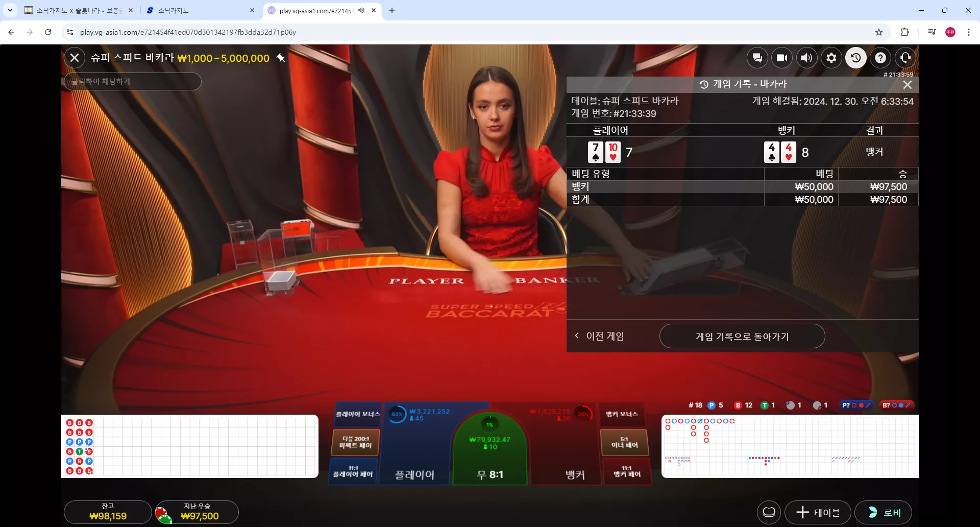Select the 플레이어 페어 11:1 side bet
Screen dimensions: 980x527
(353, 471)
